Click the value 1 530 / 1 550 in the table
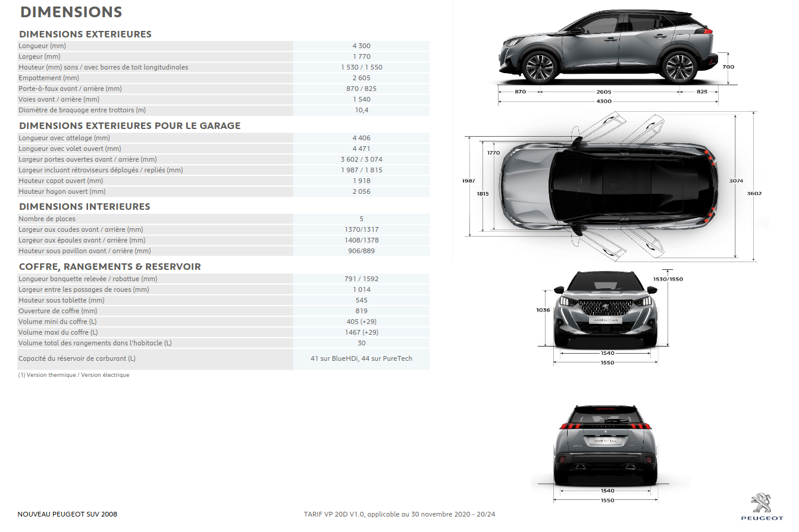Viewport: 799px width, 532px height. tap(361, 67)
